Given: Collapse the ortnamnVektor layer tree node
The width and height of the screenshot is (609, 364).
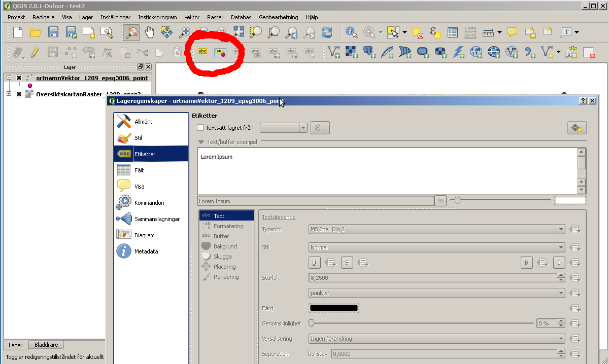Looking at the screenshot, I should (x=9, y=78).
